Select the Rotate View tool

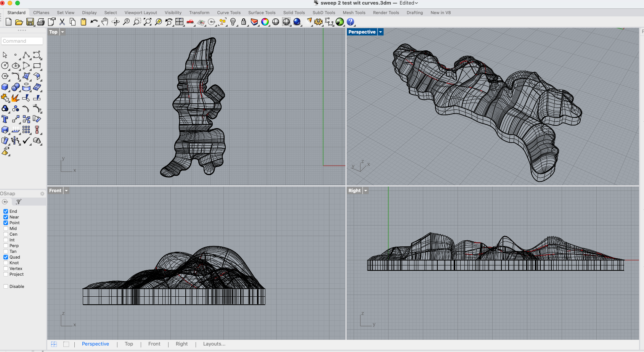tap(116, 22)
